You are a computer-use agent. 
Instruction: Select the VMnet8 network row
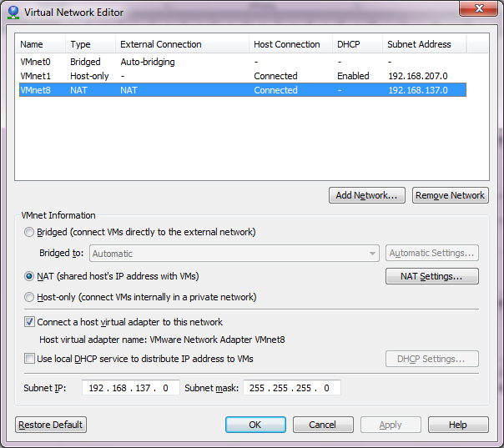point(243,90)
